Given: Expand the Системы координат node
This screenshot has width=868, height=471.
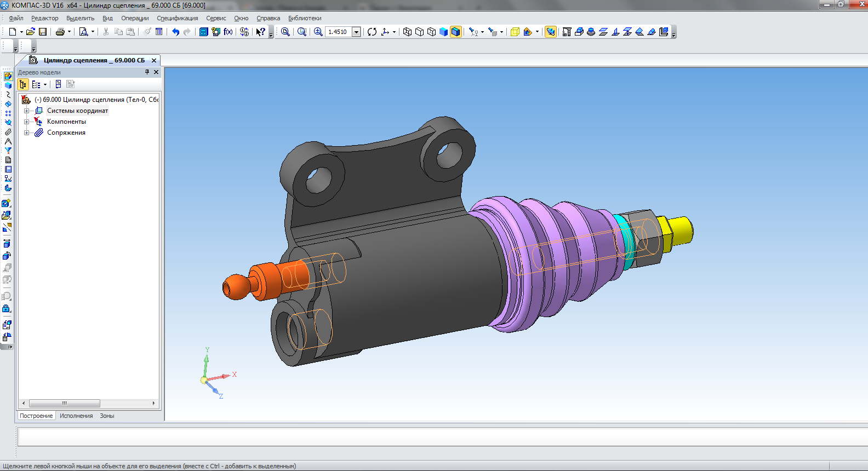Looking at the screenshot, I should click(26, 111).
